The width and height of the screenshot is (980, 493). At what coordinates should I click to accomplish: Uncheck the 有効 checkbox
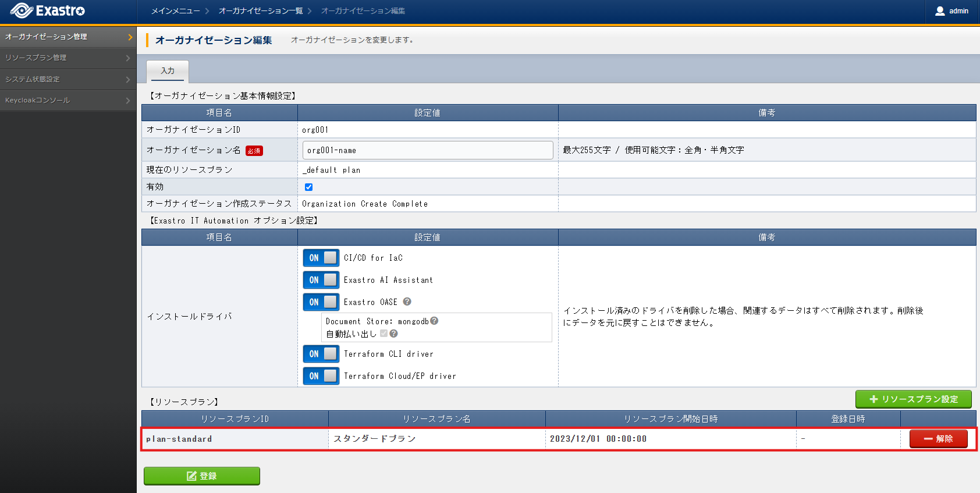308,187
